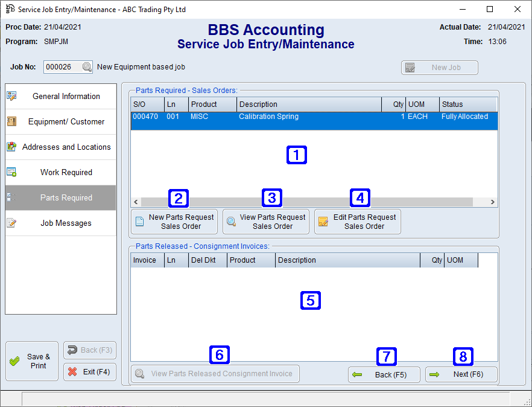Image resolution: width=532 pixels, height=407 pixels.
Task: Click the application icon in the title bar
Action: tap(8, 9)
